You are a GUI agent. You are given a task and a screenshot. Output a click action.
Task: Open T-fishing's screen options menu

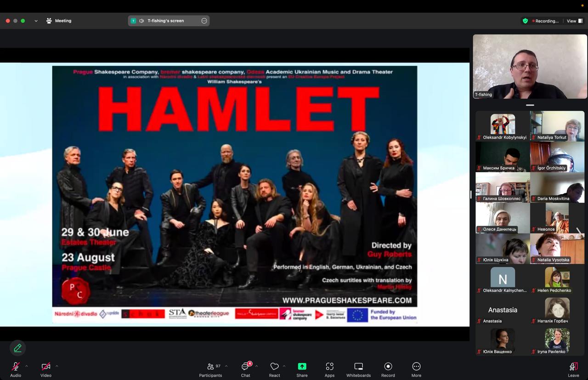[204, 21]
